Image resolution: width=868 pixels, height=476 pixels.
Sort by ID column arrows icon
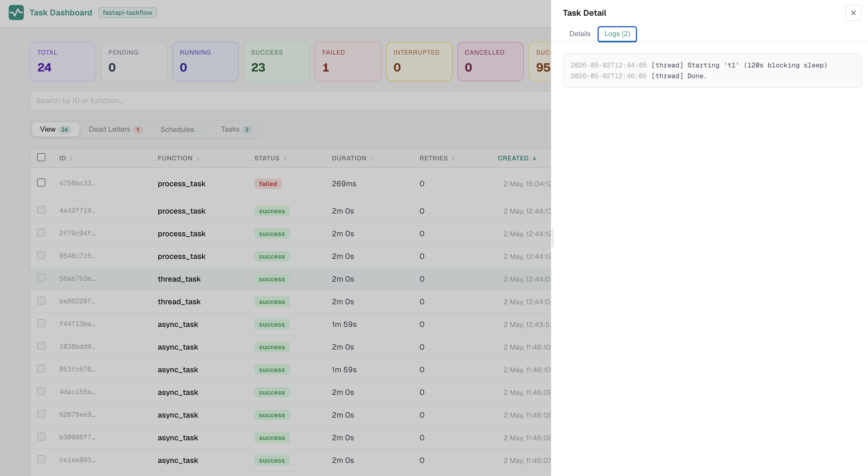(71, 159)
